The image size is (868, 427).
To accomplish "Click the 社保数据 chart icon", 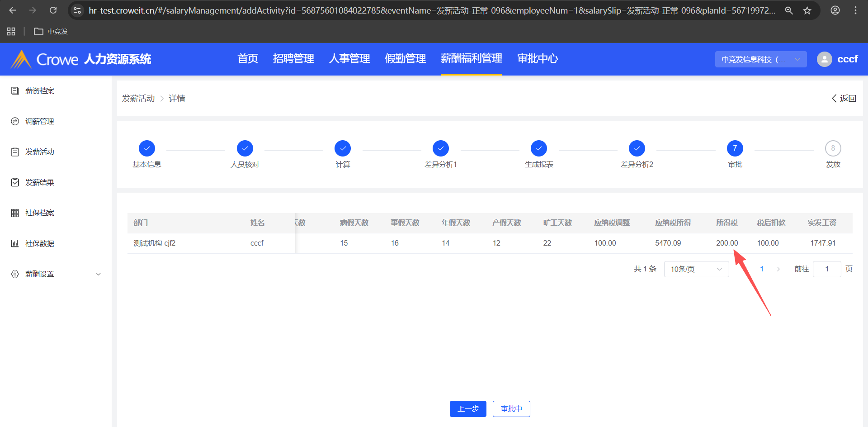I will 15,243.
